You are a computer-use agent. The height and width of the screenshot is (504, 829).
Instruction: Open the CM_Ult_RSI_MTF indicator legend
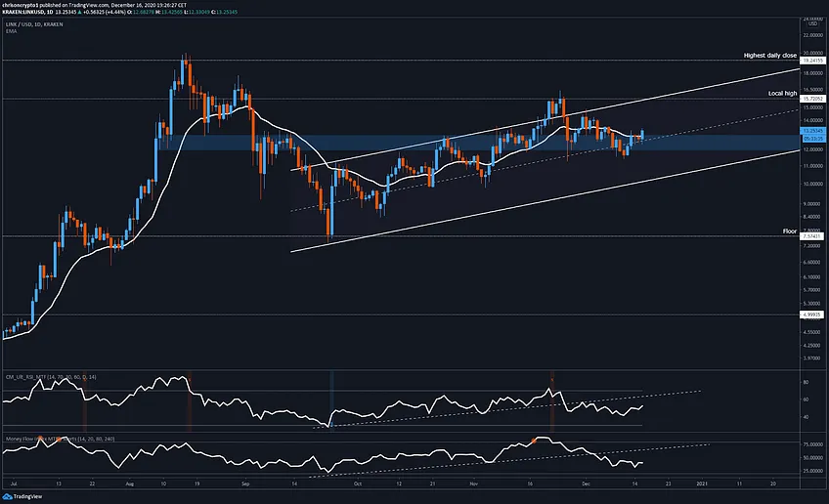tap(51, 377)
